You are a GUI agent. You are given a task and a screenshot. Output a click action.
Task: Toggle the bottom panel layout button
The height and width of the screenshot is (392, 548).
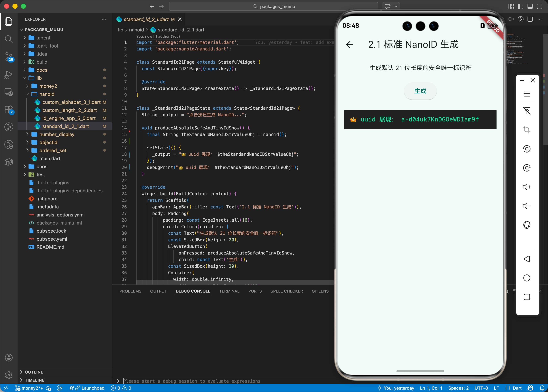tap(530, 7)
